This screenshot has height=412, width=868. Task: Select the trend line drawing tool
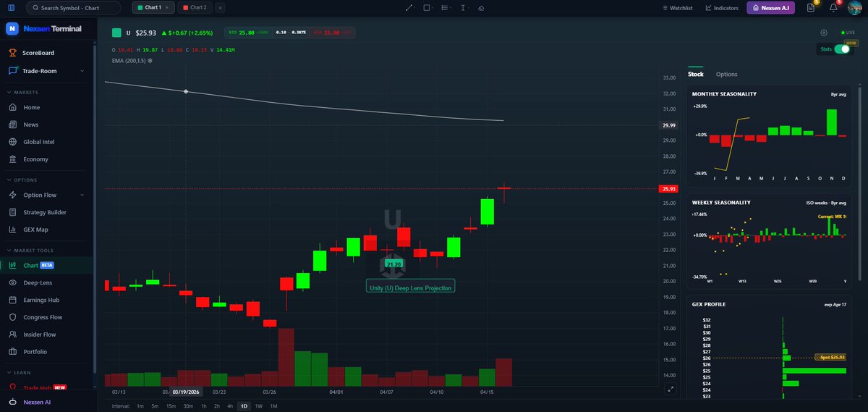[409, 8]
